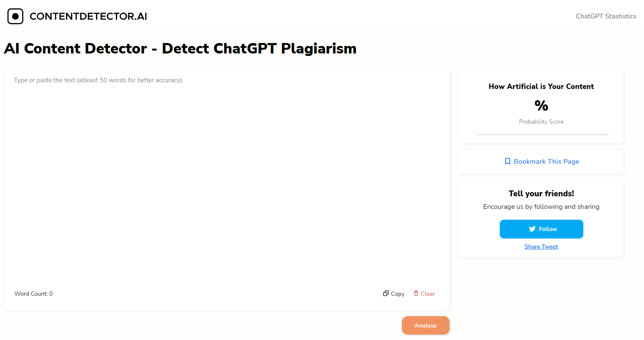644x340 pixels.
Task: Click the Probability Score label
Action: [x=541, y=122]
